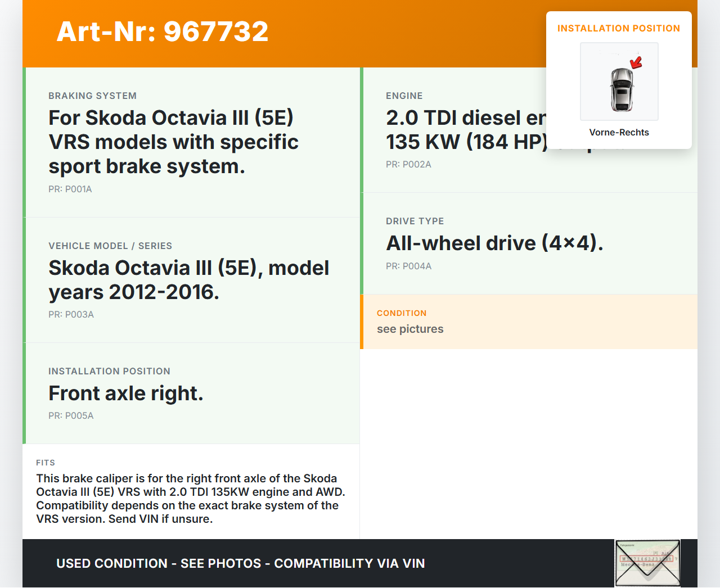Click the PR: P001A code

click(x=70, y=189)
